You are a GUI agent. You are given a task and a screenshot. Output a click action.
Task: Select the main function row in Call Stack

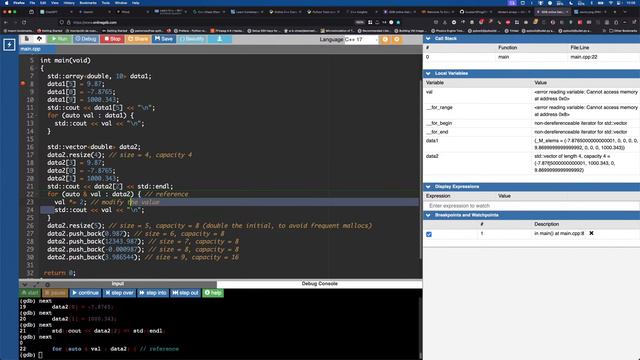click(x=531, y=57)
